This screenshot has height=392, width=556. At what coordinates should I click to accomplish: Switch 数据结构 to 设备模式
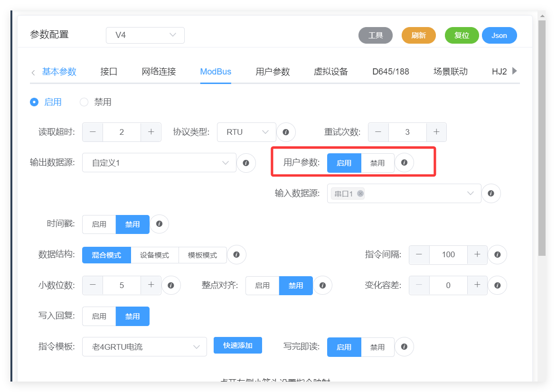pos(154,255)
